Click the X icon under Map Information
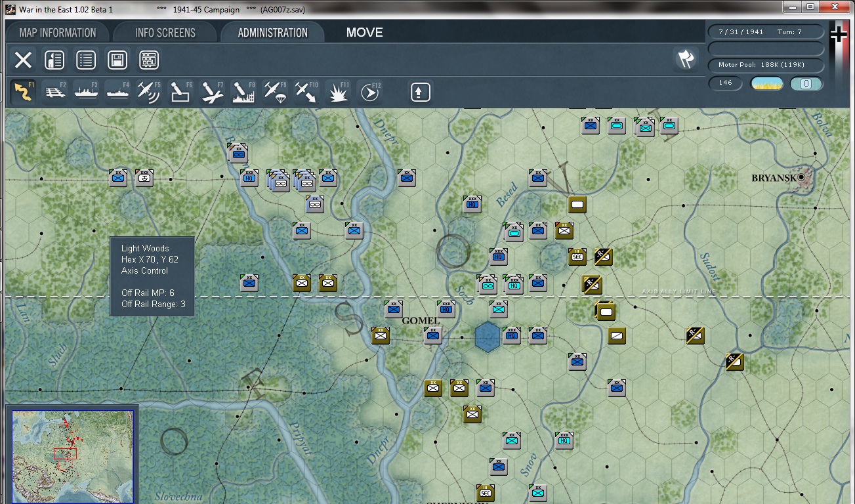The height and width of the screenshot is (504, 855). [23, 60]
